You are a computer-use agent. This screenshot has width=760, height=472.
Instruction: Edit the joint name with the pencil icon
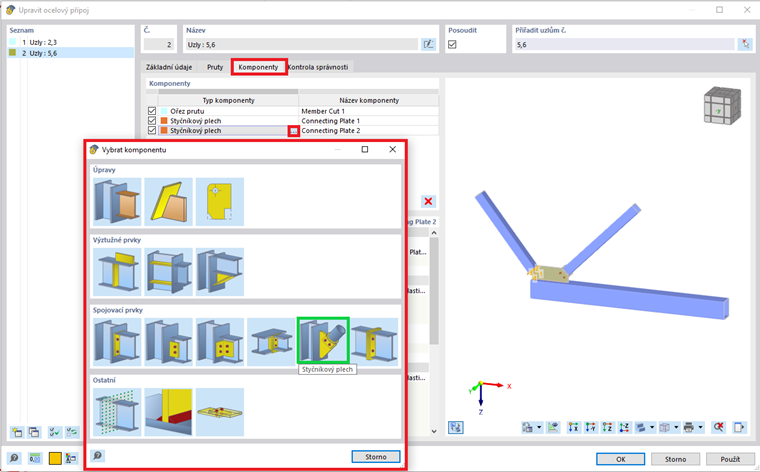tap(428, 45)
